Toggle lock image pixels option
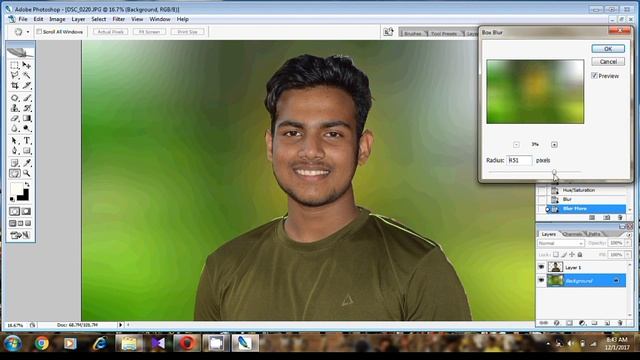The width and height of the screenshot is (640, 360). [564, 255]
